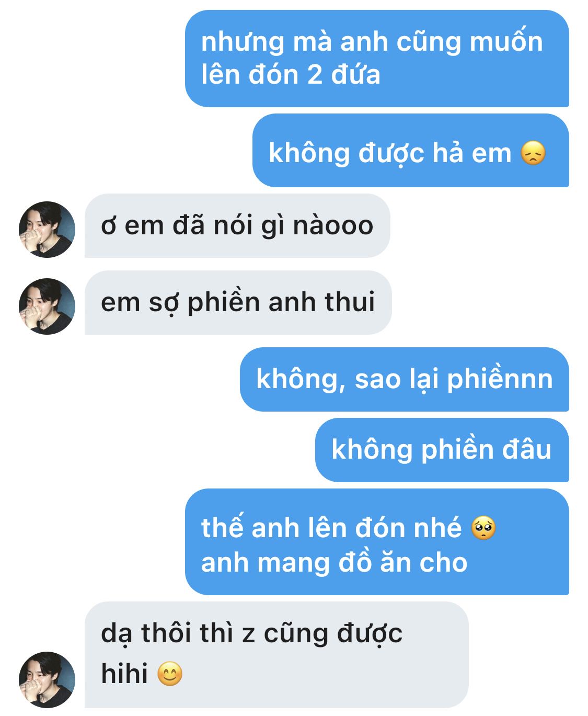Click the text 'lên đón 2 đứa'
The height and width of the screenshot is (716, 588).
pos(291,74)
